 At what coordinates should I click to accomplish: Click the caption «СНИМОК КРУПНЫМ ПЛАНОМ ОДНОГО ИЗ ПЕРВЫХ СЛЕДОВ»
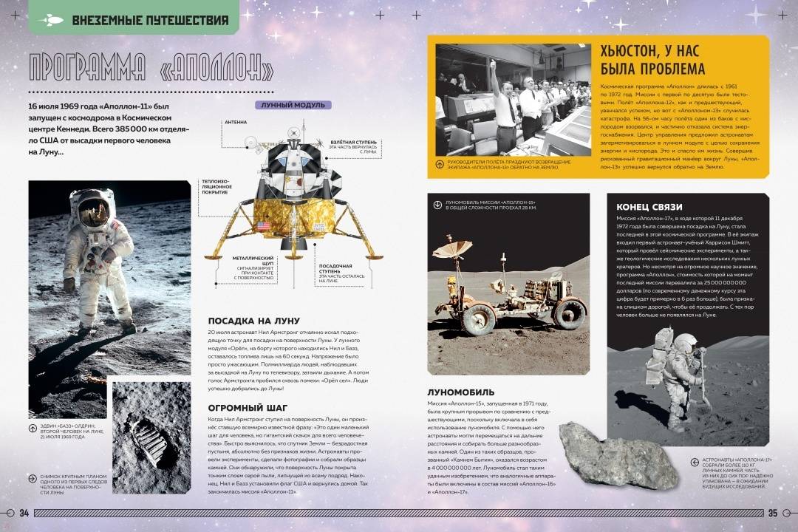73,483
